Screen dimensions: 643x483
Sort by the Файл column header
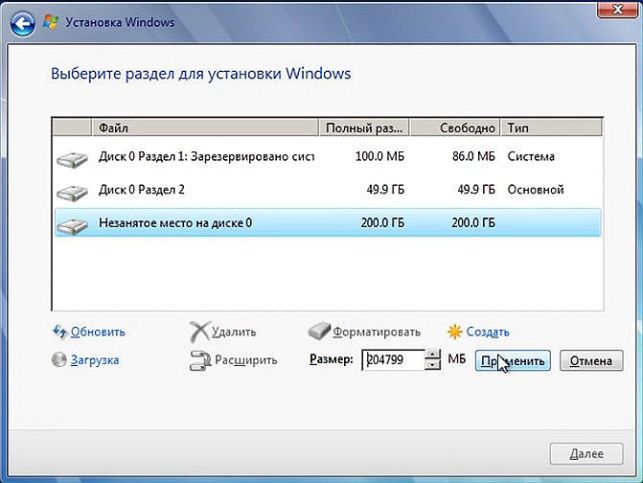[205, 128]
